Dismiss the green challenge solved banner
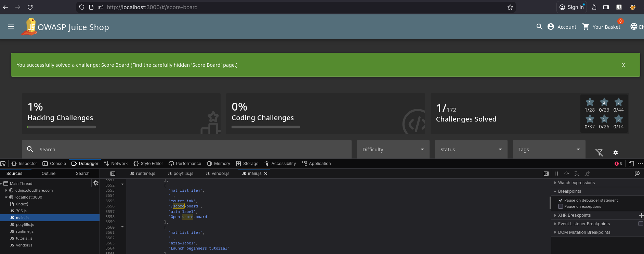Viewport: 644px width, 254px height. [x=623, y=65]
